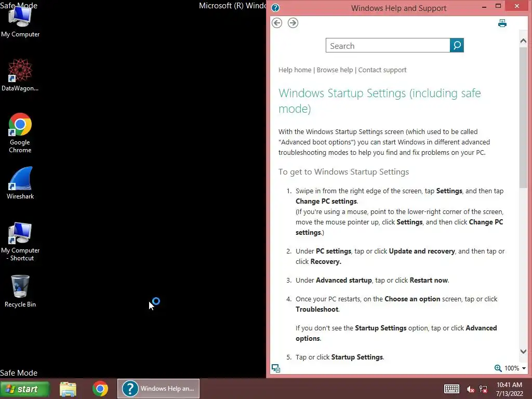Launch Chrome from the taskbar
Image resolution: width=532 pixels, height=399 pixels.
click(x=100, y=389)
